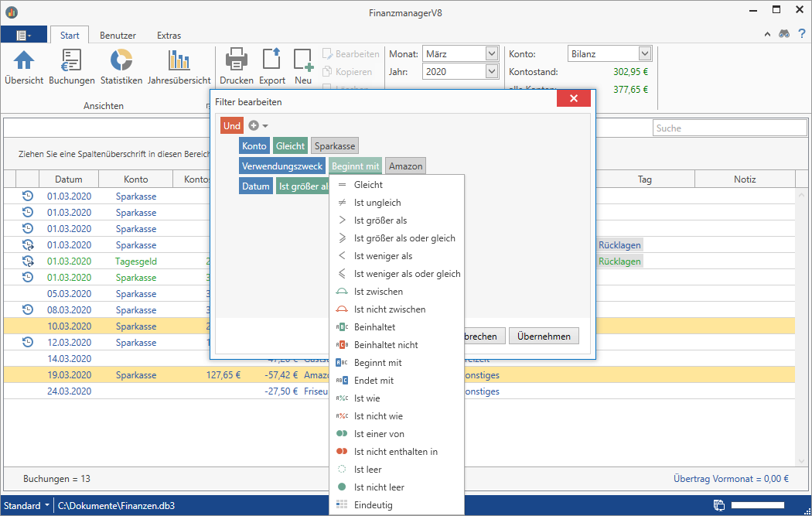The height and width of the screenshot is (516, 812).
Task: Select 'Ist leer' operator
Action: (x=397, y=470)
